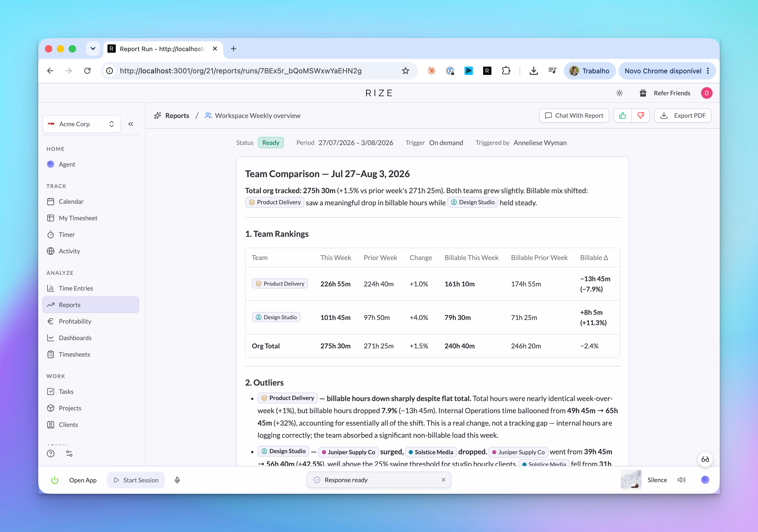The height and width of the screenshot is (532, 758).
Task: Click the address bar URL
Action: (241, 71)
